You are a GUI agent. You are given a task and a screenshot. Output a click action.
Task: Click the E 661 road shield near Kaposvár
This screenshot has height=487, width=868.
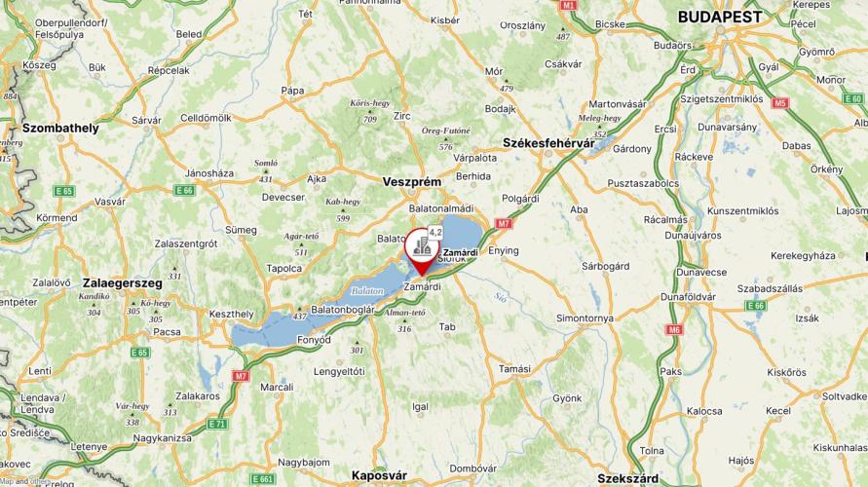[262, 478]
